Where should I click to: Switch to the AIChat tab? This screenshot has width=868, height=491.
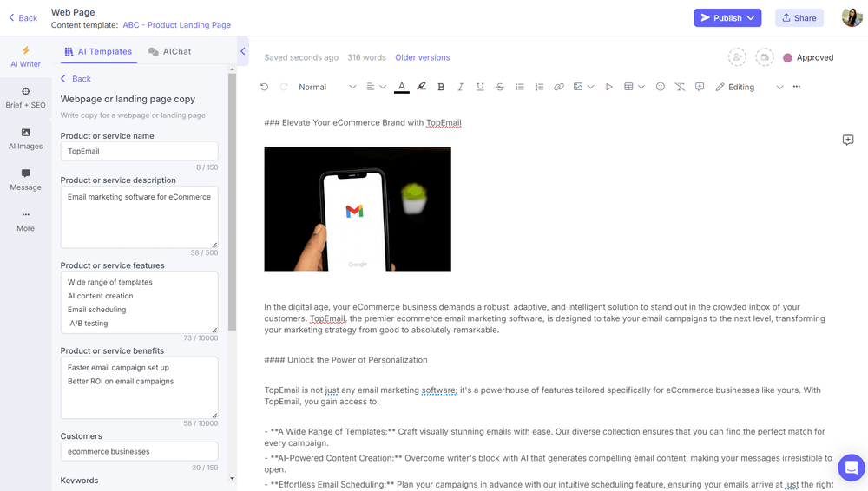point(169,51)
